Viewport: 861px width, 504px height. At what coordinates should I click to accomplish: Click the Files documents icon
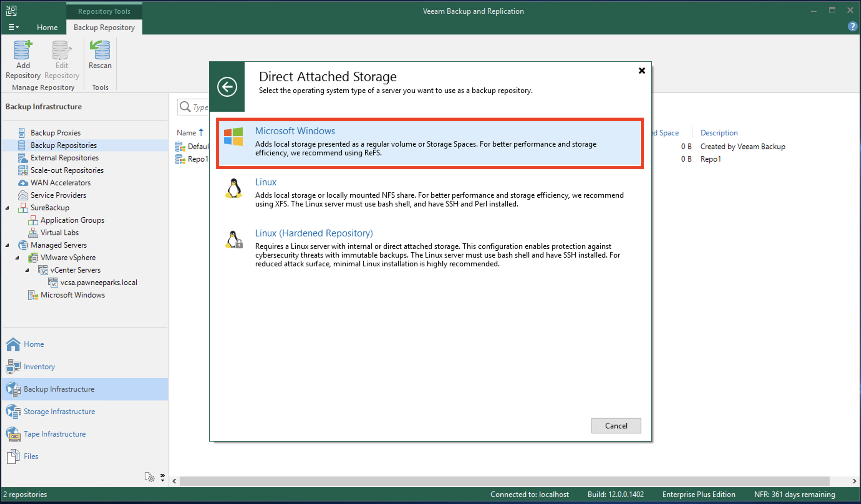[13, 457]
